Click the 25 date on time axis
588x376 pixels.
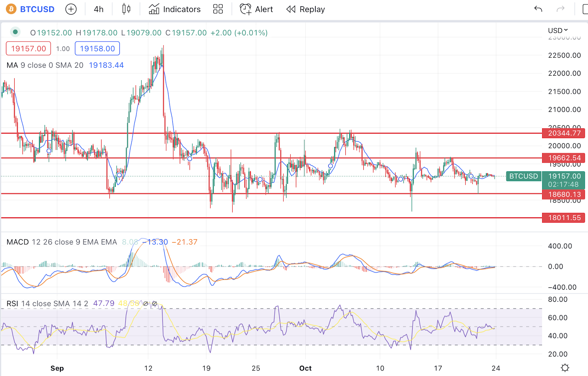256,368
